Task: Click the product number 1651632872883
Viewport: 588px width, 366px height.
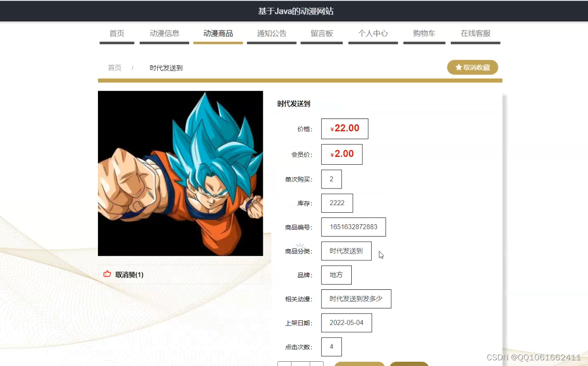Action: tap(354, 227)
